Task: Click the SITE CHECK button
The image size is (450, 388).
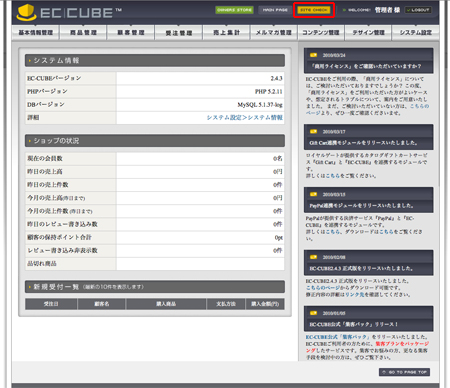Action: 314,10
